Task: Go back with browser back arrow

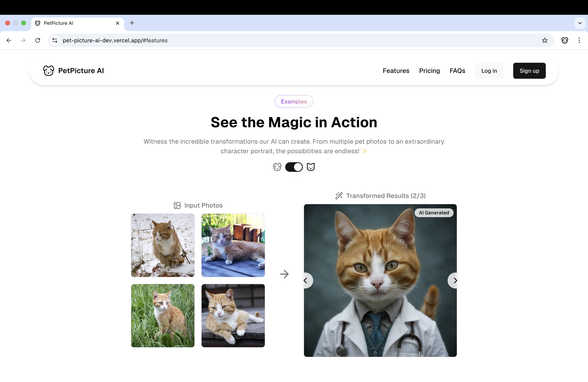Action: point(9,41)
